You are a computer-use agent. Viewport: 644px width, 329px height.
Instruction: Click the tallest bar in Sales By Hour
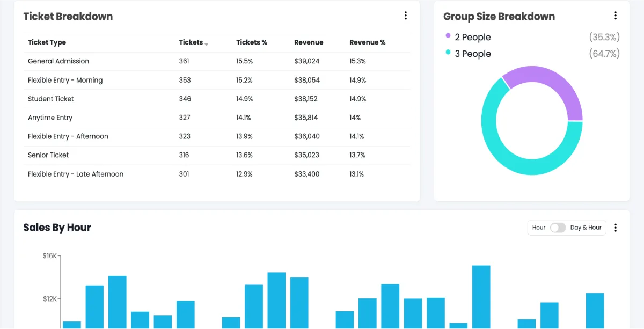pos(481,297)
